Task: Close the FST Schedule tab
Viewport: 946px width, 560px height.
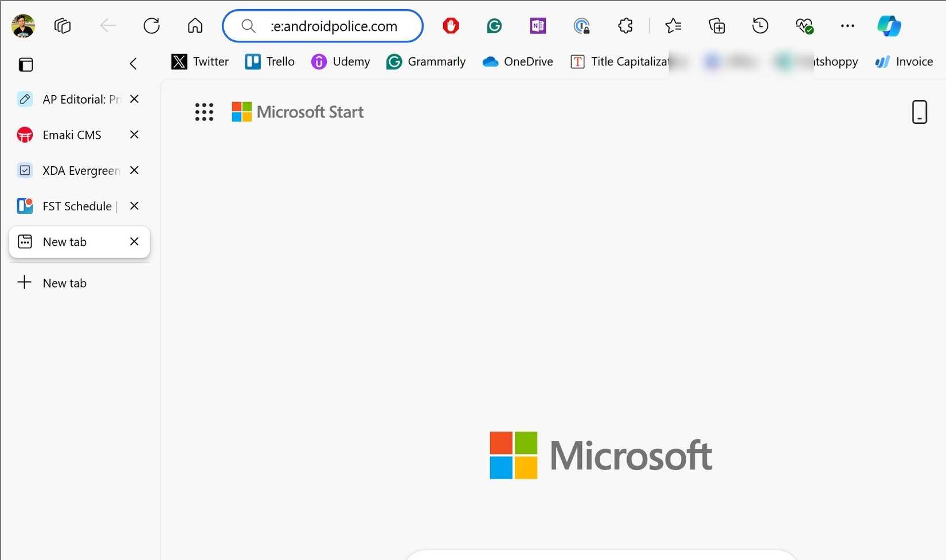Action: [134, 206]
